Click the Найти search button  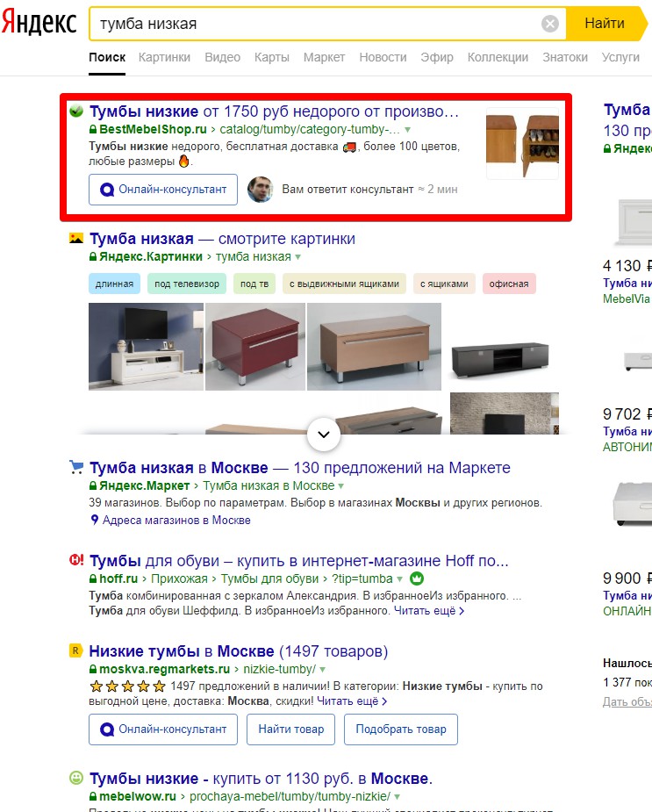605,24
